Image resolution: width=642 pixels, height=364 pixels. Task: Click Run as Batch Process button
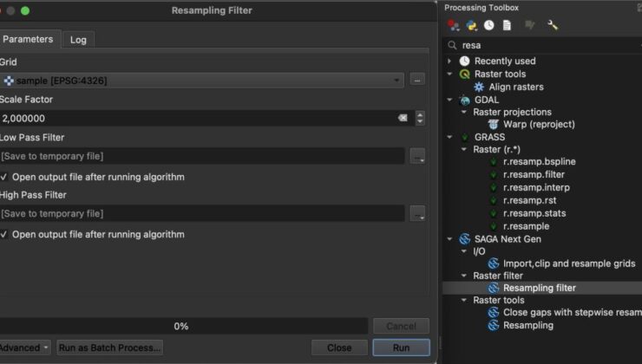(x=109, y=348)
